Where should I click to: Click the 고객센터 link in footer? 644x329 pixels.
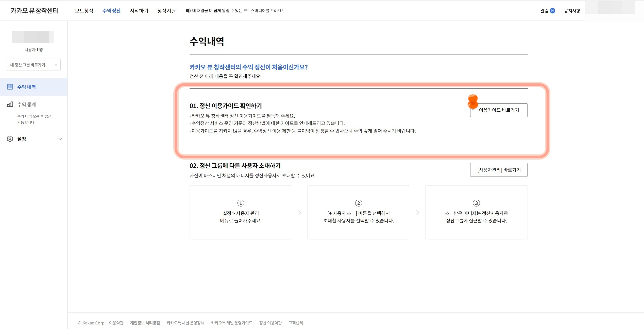(x=295, y=323)
